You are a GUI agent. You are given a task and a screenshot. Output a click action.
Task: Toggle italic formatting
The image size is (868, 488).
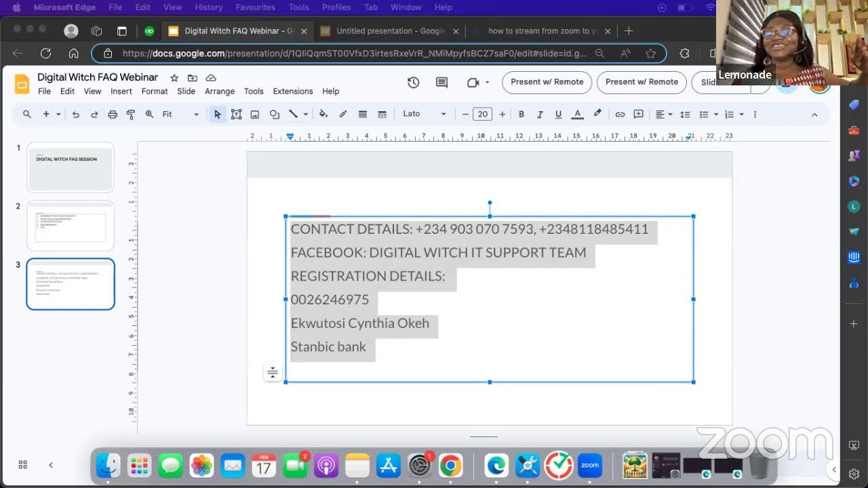point(540,115)
